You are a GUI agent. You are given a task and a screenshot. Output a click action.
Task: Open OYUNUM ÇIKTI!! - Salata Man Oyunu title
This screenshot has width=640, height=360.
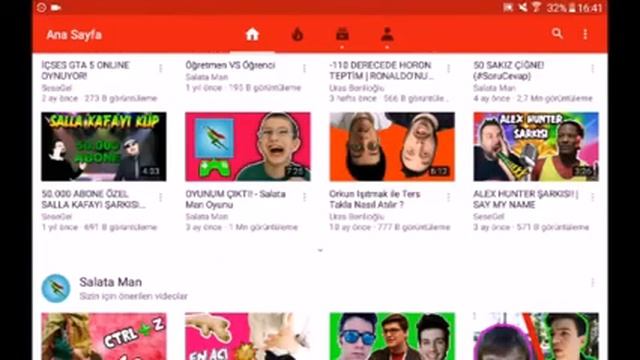(236, 199)
